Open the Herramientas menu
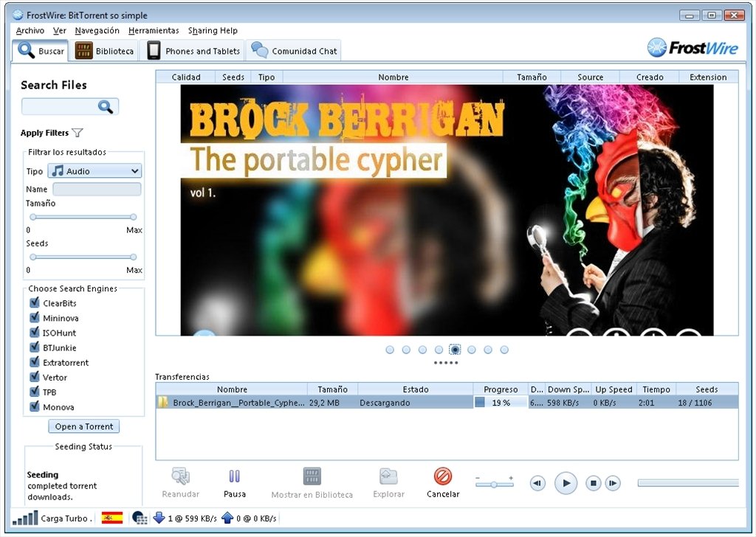 tap(154, 30)
